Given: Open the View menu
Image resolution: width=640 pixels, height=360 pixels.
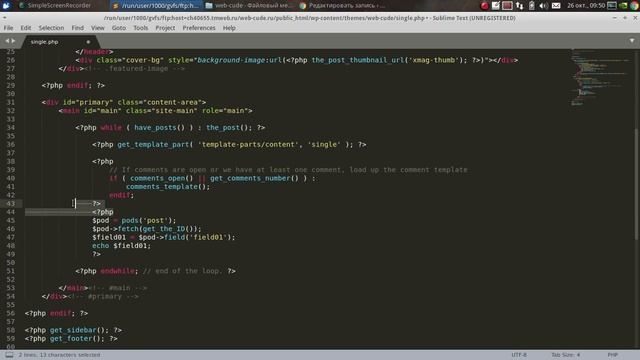Looking at the screenshot, I should tap(98, 28).
